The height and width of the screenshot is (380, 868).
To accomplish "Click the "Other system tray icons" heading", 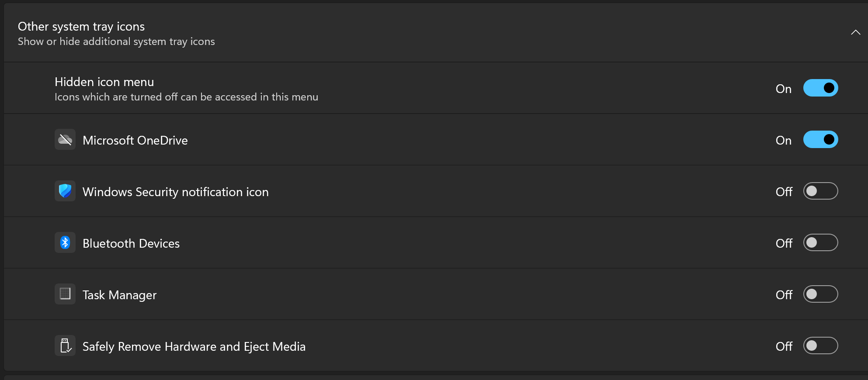I will pos(81,27).
